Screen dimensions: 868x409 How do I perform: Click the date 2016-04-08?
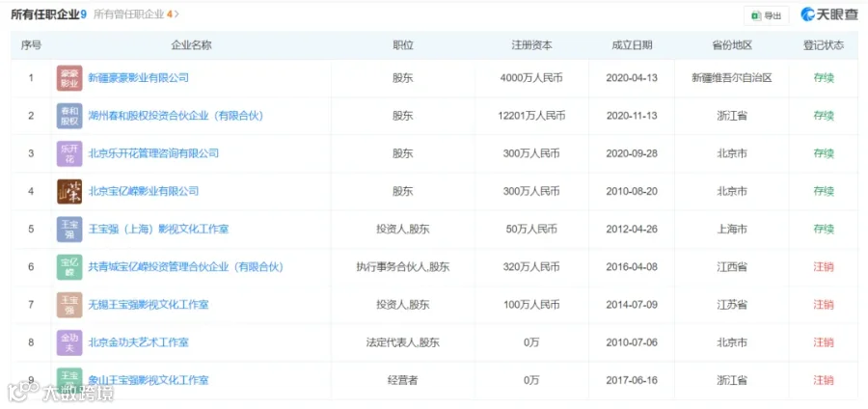(x=632, y=267)
